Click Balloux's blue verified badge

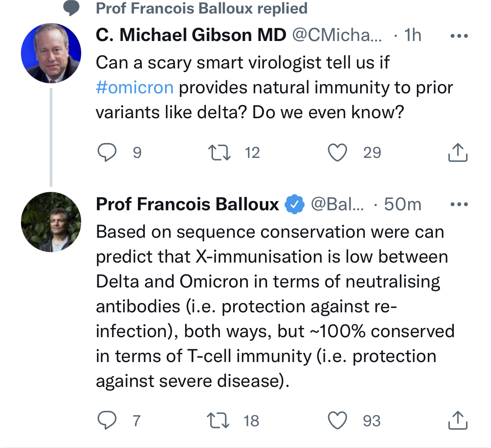(295, 205)
